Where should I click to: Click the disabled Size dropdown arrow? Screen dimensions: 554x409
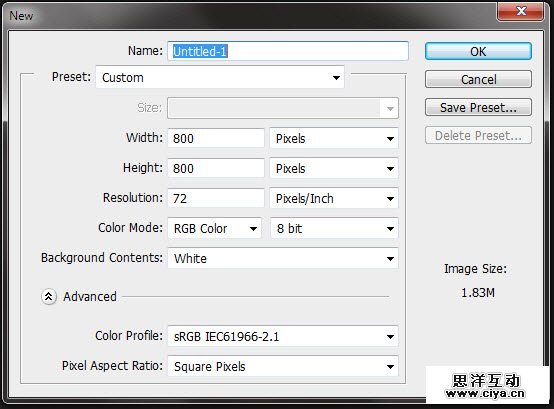click(390, 108)
